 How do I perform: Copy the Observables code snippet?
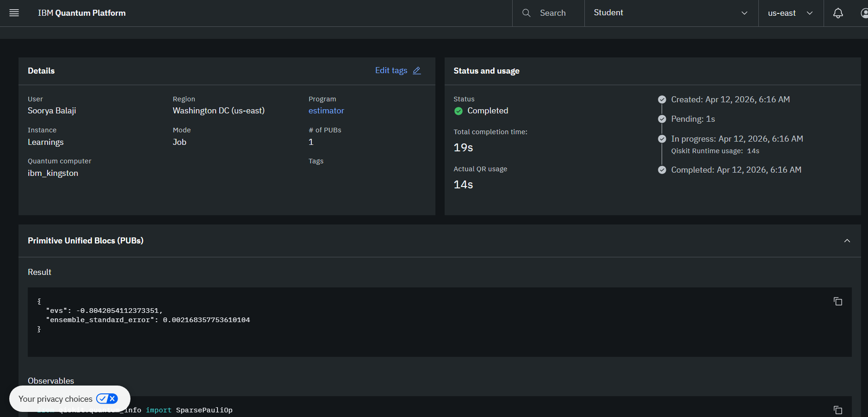(838, 410)
